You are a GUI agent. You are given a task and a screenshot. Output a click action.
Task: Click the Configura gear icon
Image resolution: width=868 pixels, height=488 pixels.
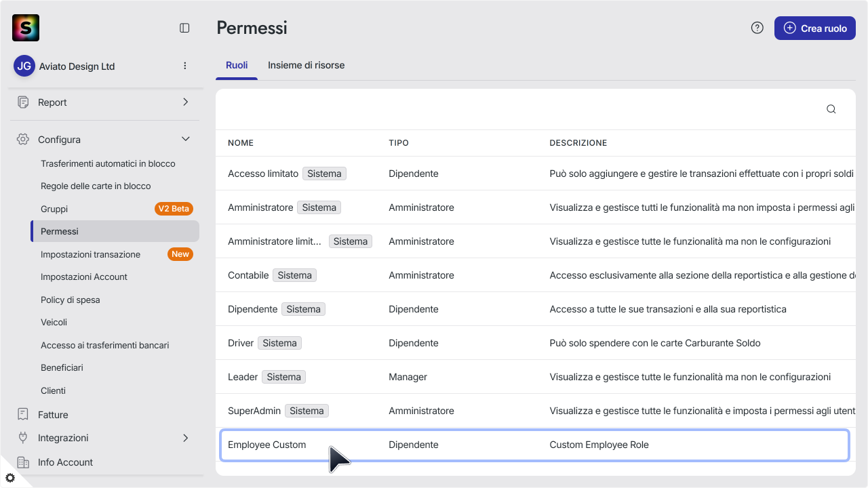[23, 139]
